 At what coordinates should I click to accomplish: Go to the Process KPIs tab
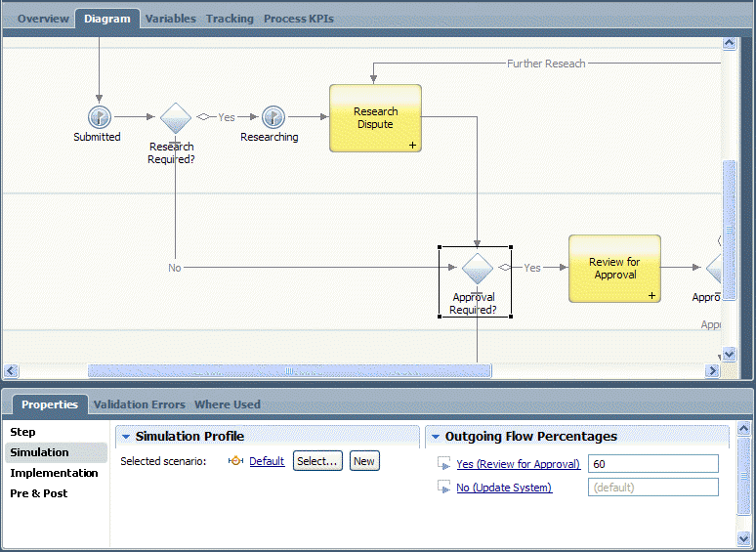pos(299,19)
